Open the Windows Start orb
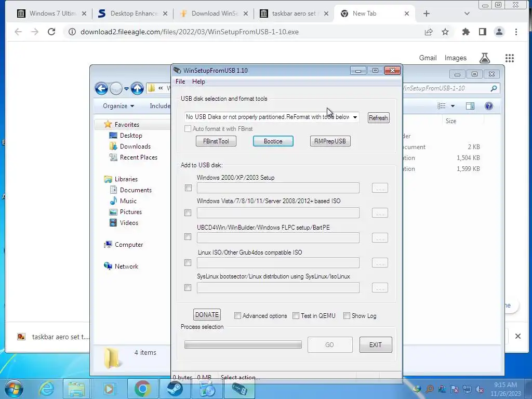The image size is (532, 399). pyautogui.click(x=14, y=389)
